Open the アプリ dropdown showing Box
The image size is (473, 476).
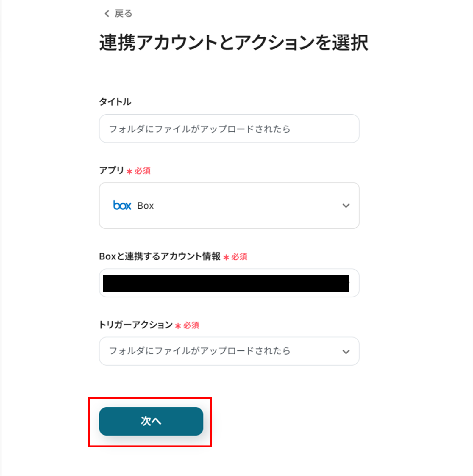coord(229,206)
